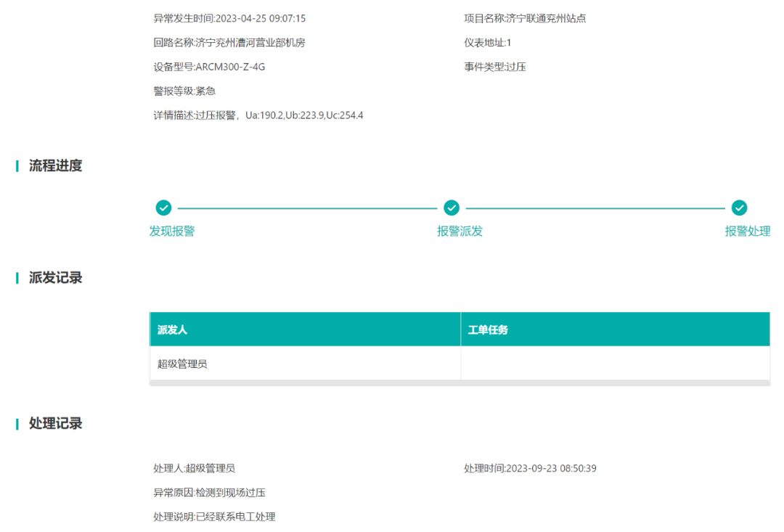Select the 处理说明:已经联系电工处理 text
Viewport: 784px width, 532px height.
pos(216,517)
